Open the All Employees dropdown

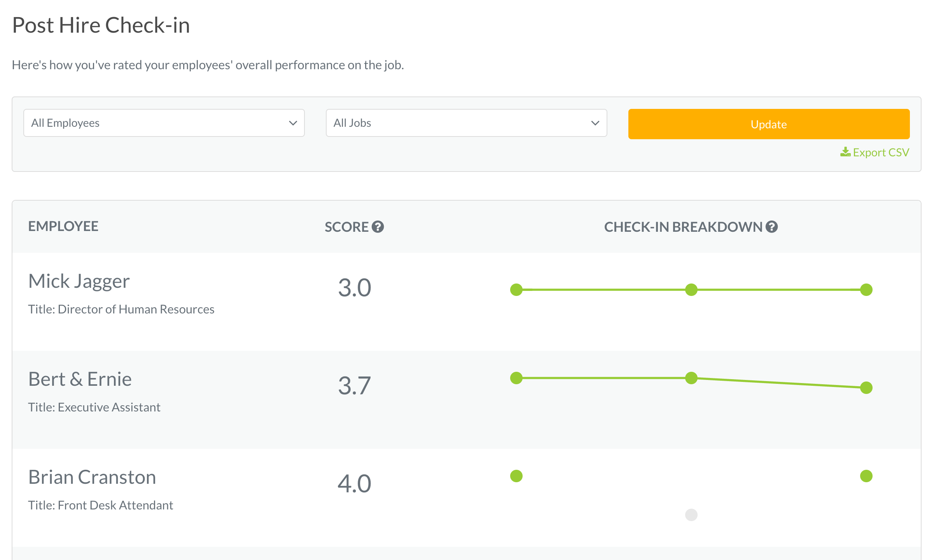tap(164, 123)
